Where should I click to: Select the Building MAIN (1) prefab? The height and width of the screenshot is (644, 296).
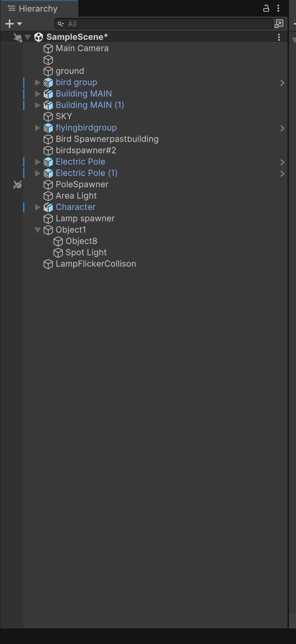click(x=90, y=105)
